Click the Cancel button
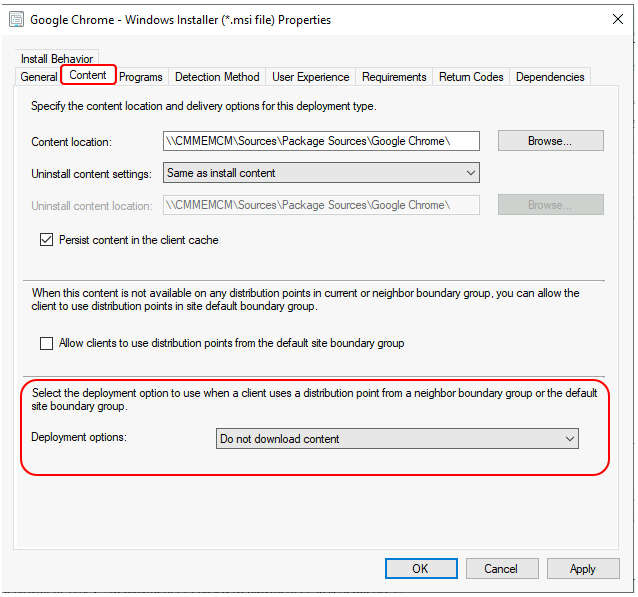638x597 pixels. [501, 568]
